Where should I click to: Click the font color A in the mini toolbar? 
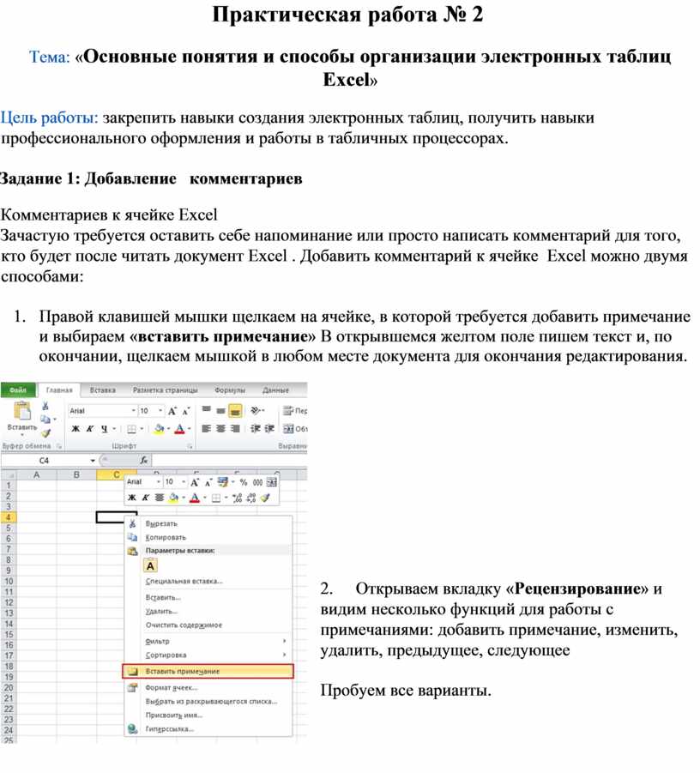pos(195,498)
